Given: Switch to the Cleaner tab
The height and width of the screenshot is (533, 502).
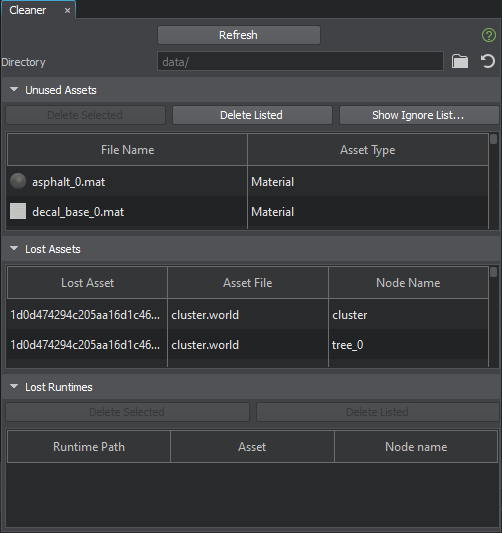Looking at the screenshot, I should pos(28,10).
